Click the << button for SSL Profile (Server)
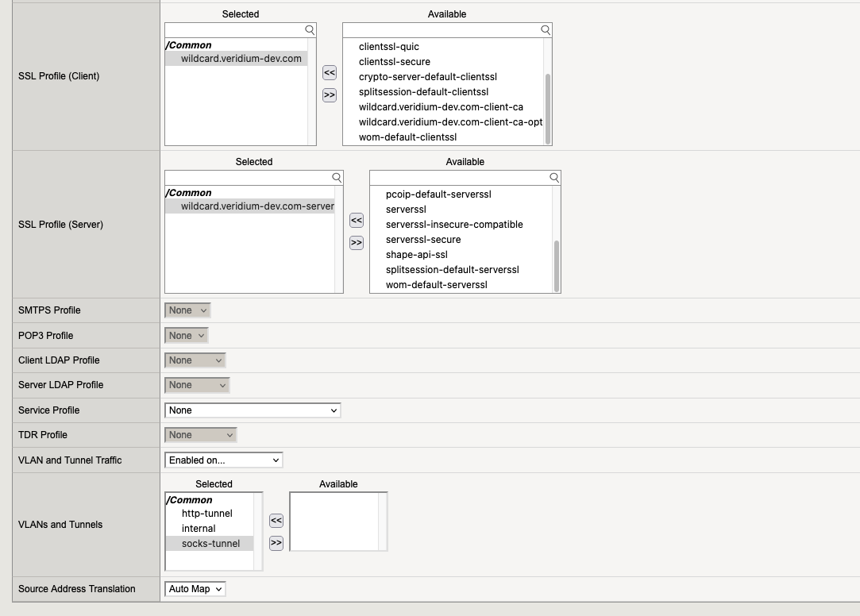 pos(357,221)
